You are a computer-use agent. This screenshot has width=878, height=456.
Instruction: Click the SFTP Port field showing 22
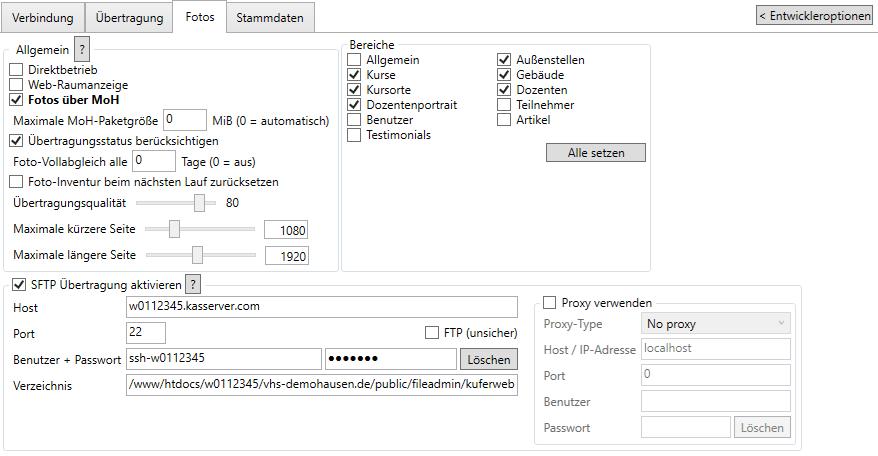(146, 333)
